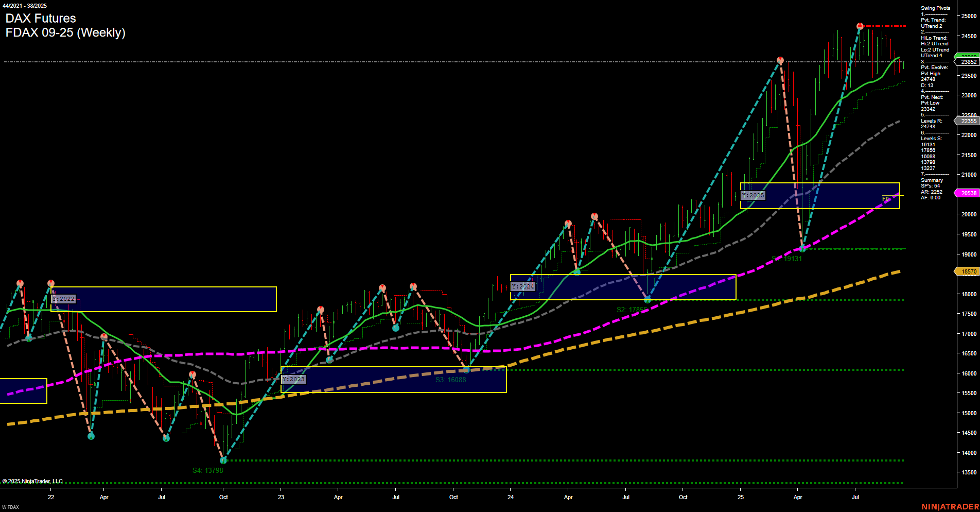This screenshot has width=980, height=512.
Task: Select the W FDAX series label at bottom left
Action: pos(11,506)
